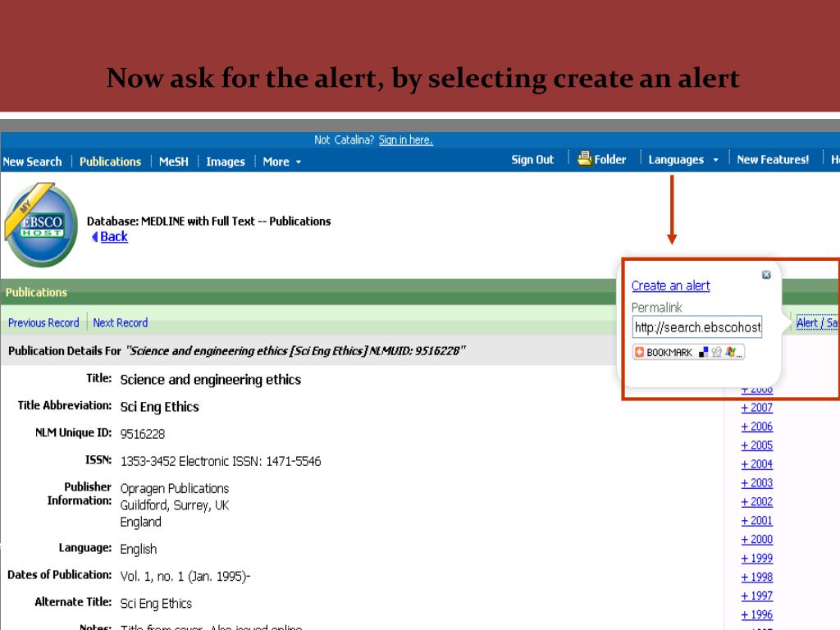Expand the 1996 issues list

coord(756,614)
